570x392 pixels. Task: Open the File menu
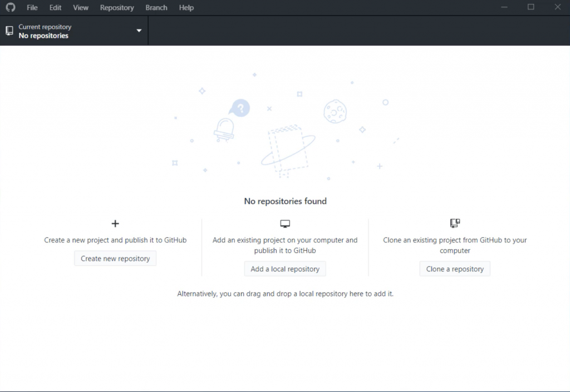click(32, 8)
